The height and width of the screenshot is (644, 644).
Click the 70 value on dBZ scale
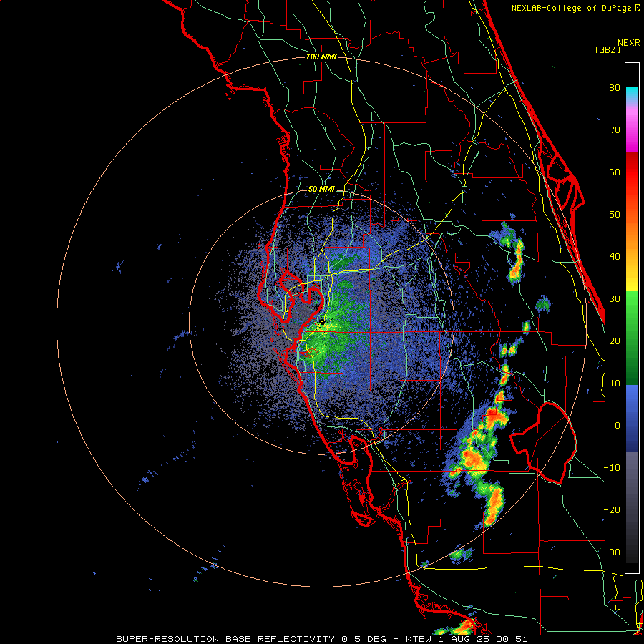pos(615,130)
